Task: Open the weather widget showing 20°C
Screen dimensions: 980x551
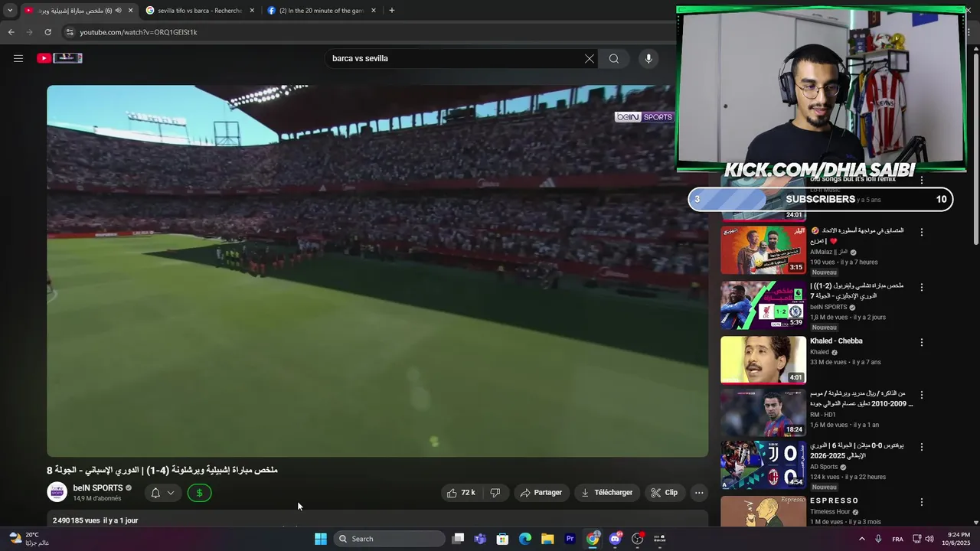Action: (x=29, y=539)
